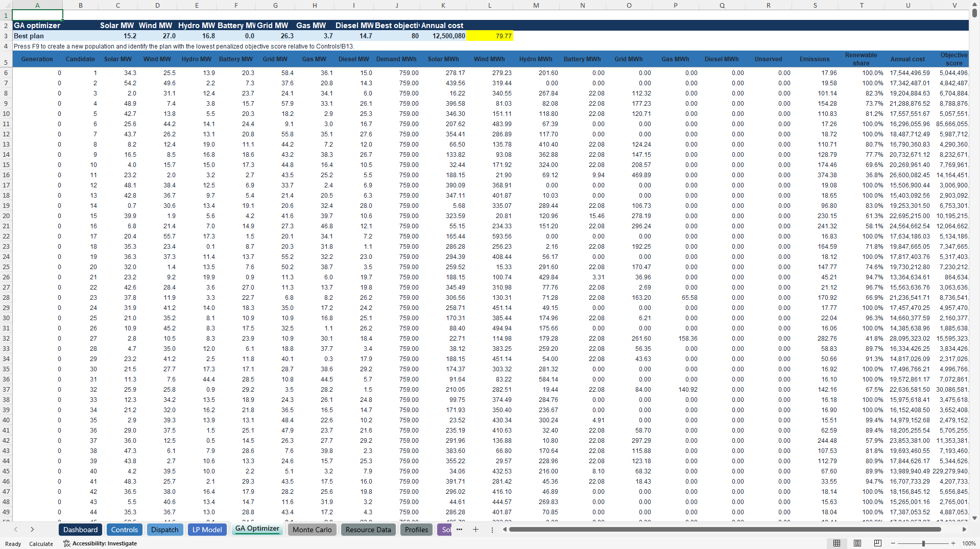The image size is (980, 549).
Task: Switch to the LP Model tab
Action: click(x=207, y=530)
